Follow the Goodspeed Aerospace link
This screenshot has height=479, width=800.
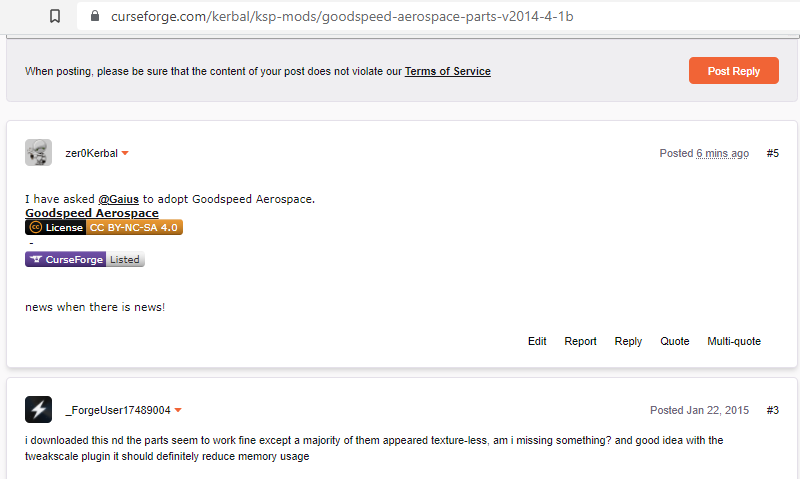92,213
